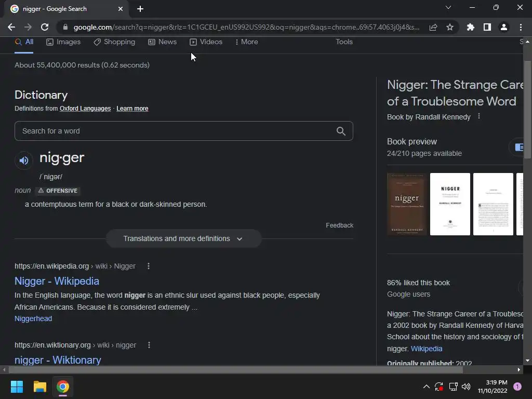Image resolution: width=532 pixels, height=399 pixels.
Task: View site information via lock icon
Action: [65, 27]
